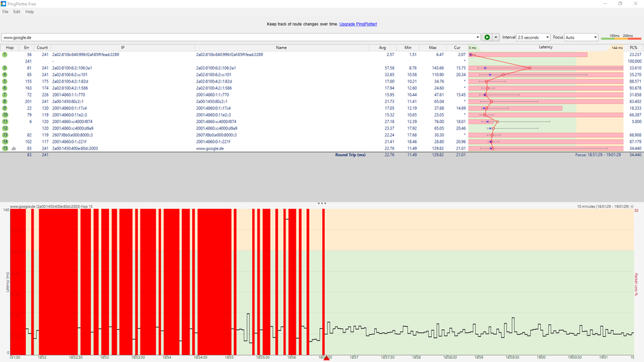Viewport: 644px width, 362px height.
Task: Click the www.google.de target input field
Action: tap(239, 37)
